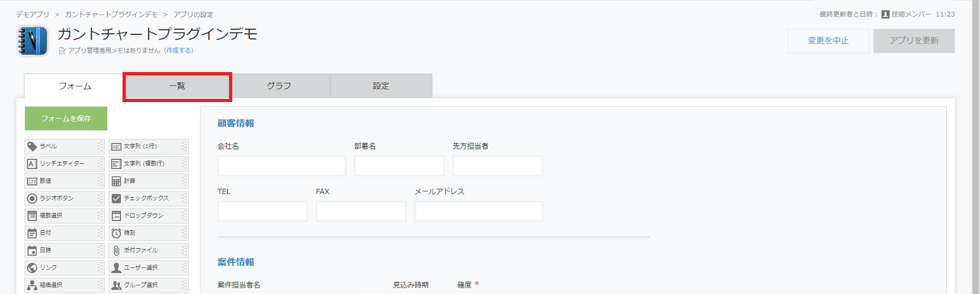Click the ユーザー選択 person icon

(116, 267)
